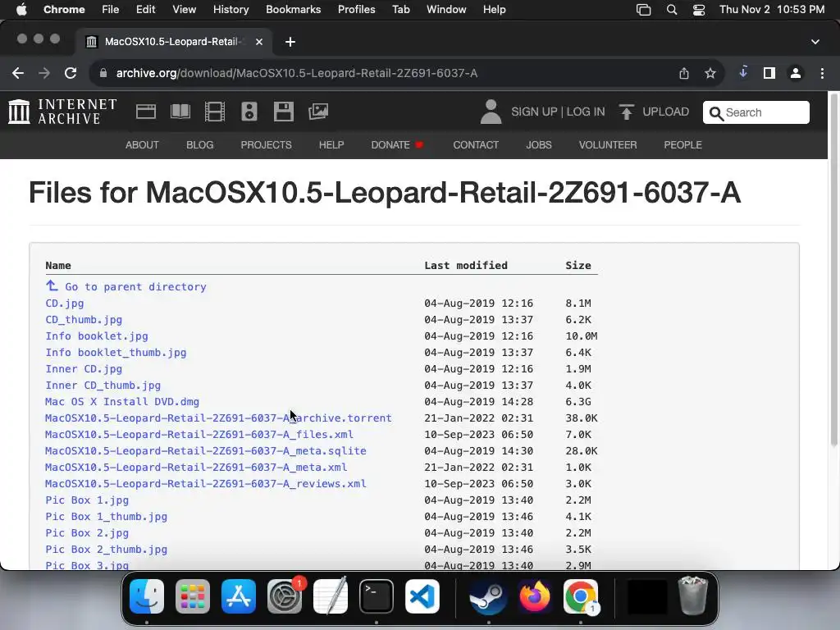The image size is (840, 630).
Task: Click the user avatar icon beside Sign Up
Action: click(491, 112)
